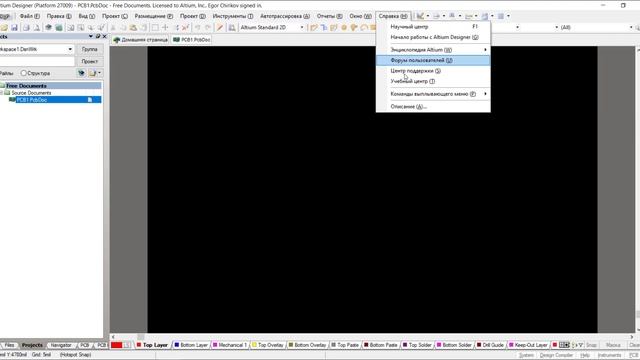Switch to the Navigator panel tab
Viewport: 640px width, 360px height.
pos(61,345)
